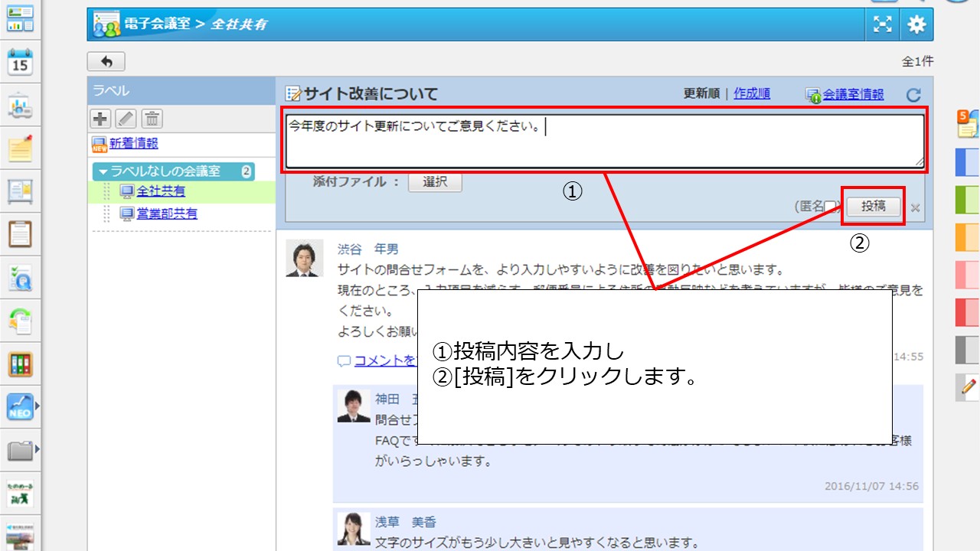Click the commenter name 浅草 美香

coord(406,522)
